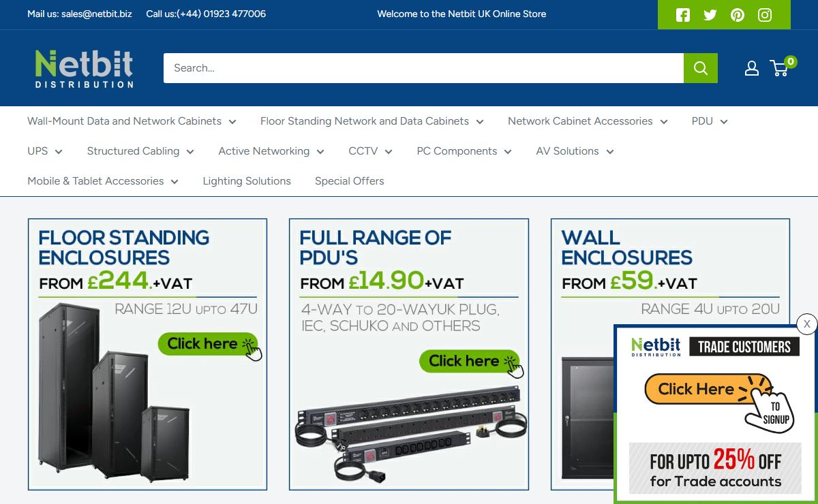This screenshot has width=818, height=504.
Task: Click the green search magnifier button
Action: pyautogui.click(x=701, y=68)
